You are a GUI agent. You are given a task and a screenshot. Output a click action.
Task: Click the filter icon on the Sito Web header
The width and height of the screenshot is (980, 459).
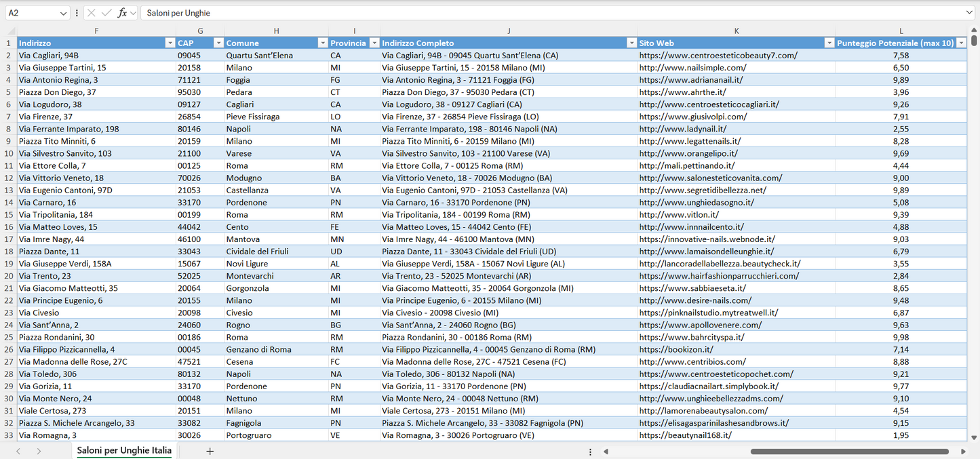click(829, 42)
